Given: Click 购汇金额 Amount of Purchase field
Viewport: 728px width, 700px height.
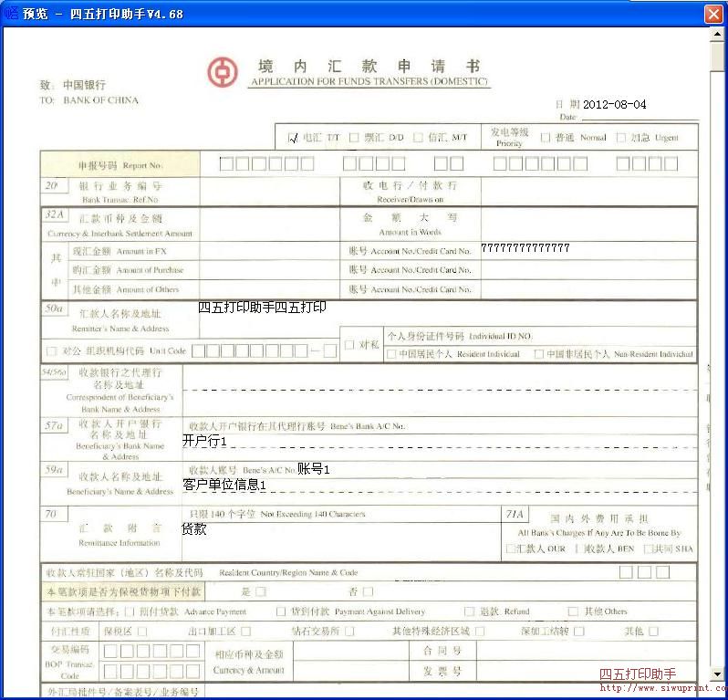Looking at the screenshot, I should (270, 270).
